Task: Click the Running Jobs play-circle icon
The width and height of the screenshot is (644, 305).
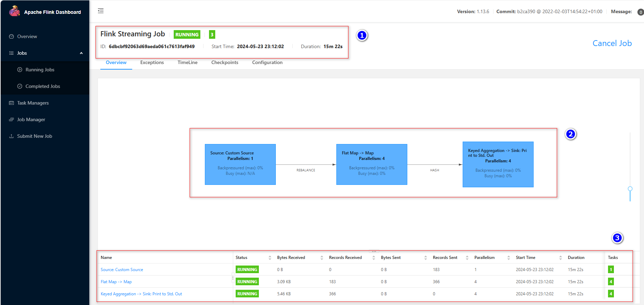Action: click(x=20, y=70)
